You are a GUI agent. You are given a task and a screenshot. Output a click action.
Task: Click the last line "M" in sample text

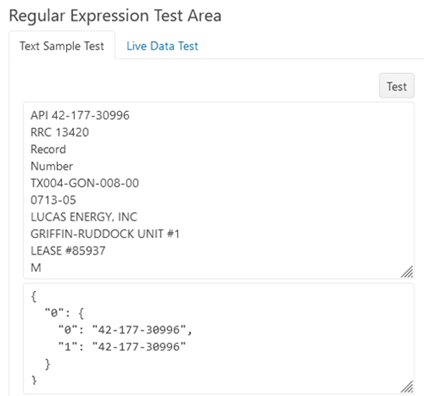tap(36, 268)
